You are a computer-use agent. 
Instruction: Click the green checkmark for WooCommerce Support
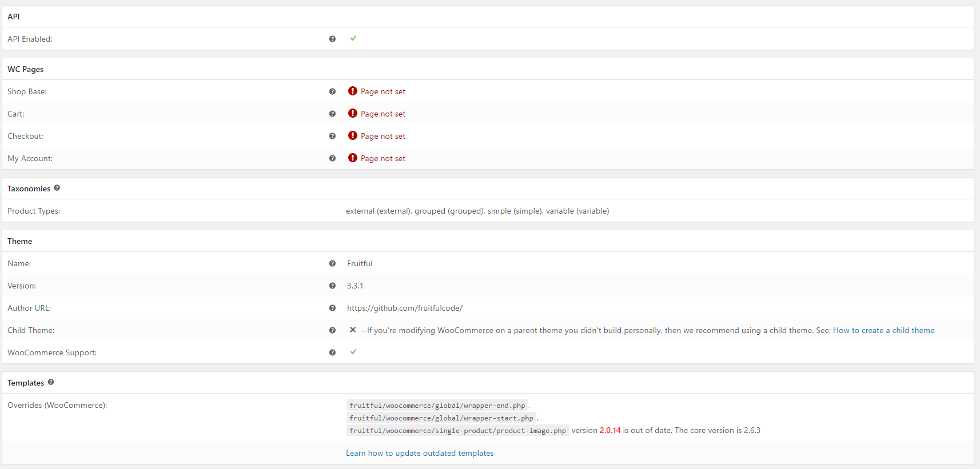[353, 352]
